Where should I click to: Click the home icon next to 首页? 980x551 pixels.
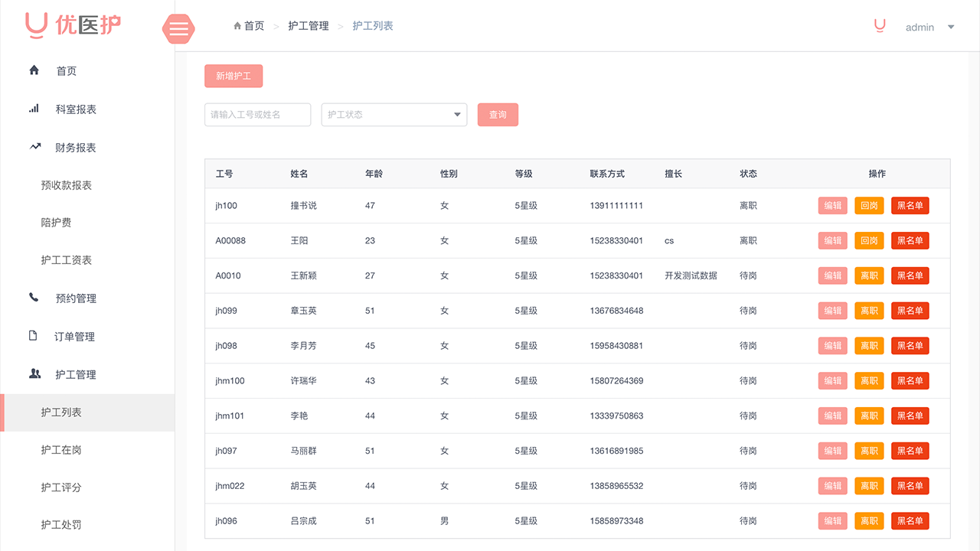click(x=34, y=70)
